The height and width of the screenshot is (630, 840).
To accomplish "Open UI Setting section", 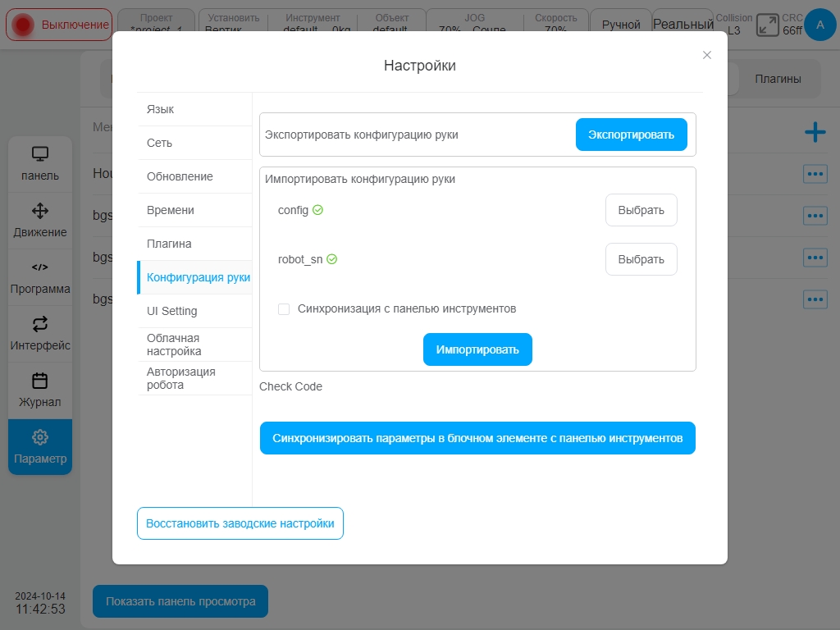I will [x=194, y=311].
